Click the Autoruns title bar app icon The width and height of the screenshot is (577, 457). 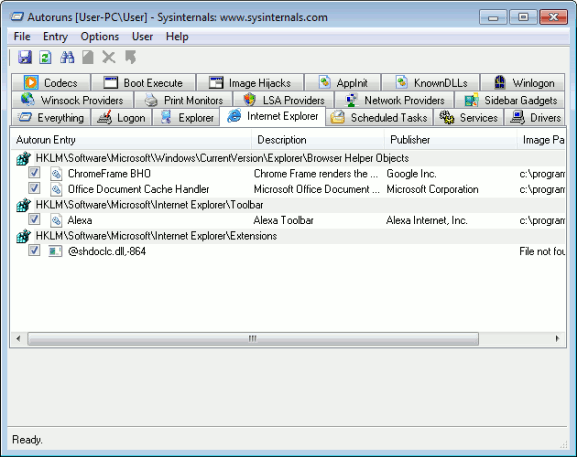click(x=17, y=17)
